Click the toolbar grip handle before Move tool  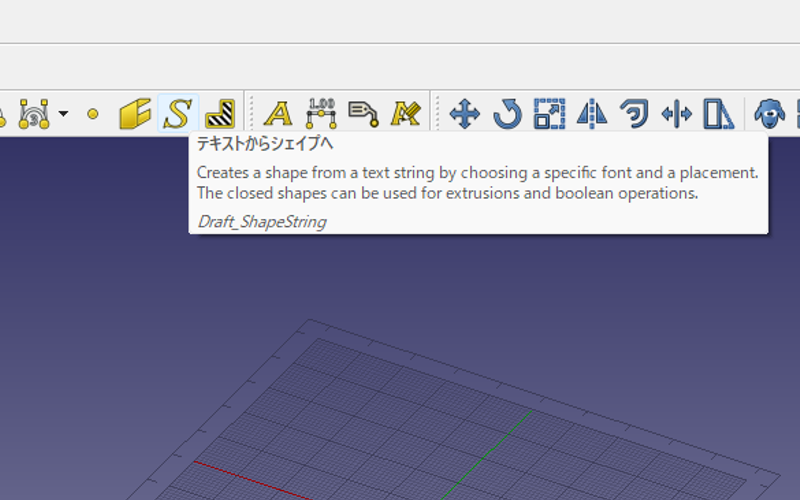pos(437,114)
